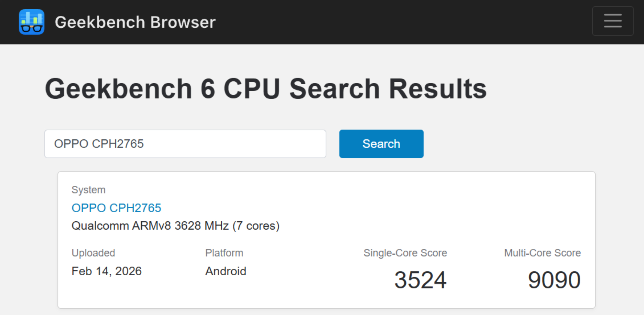Focus the search field containing OPPO CPH2765
The image size is (644, 315).
click(185, 144)
